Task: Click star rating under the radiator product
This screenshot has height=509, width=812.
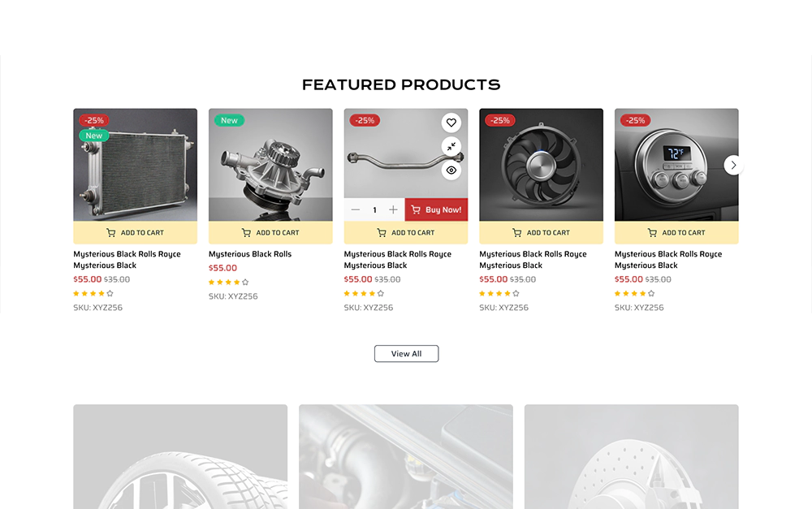Action: click(x=93, y=294)
